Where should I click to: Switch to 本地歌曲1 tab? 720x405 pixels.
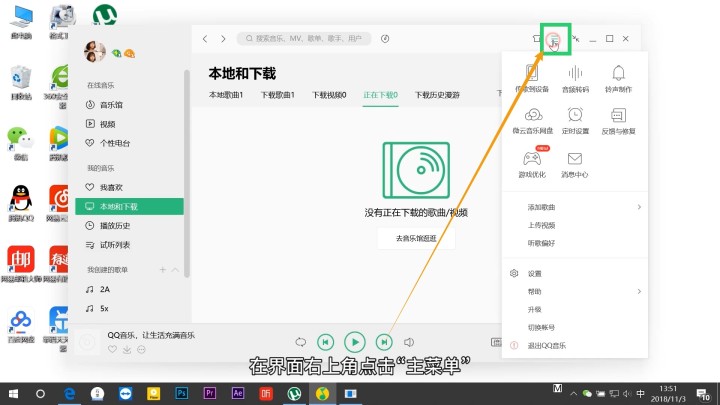pos(226,95)
